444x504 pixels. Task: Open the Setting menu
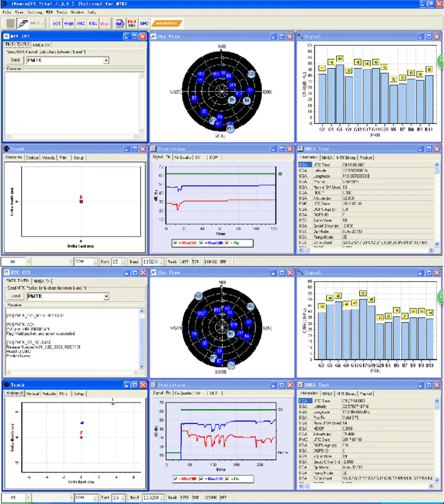tap(35, 12)
